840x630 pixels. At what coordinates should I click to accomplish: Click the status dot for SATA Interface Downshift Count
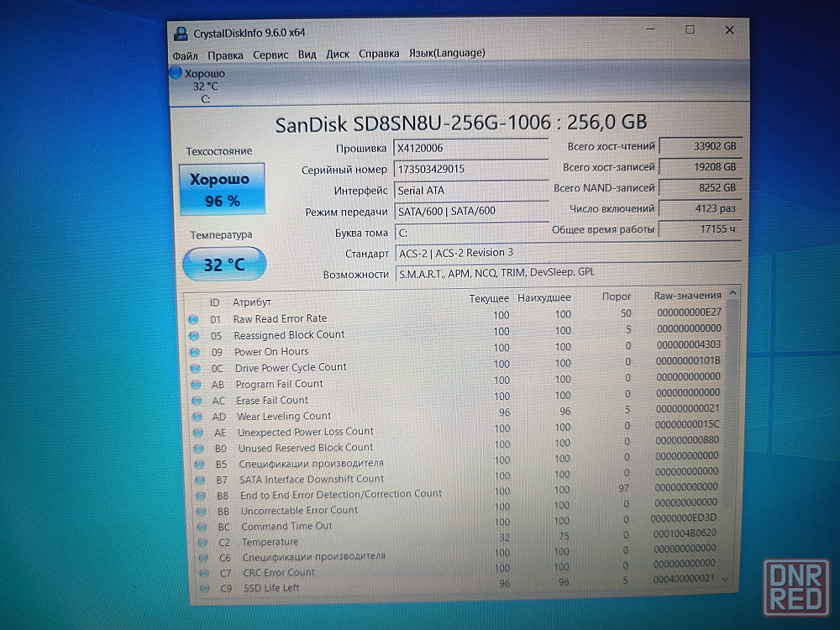pos(201,480)
